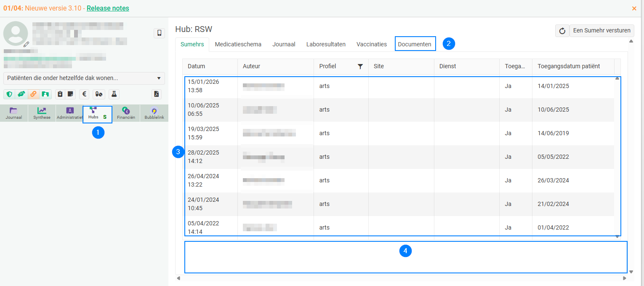Switch to the Medicatieschema tab
644x286 pixels.
pos(238,44)
